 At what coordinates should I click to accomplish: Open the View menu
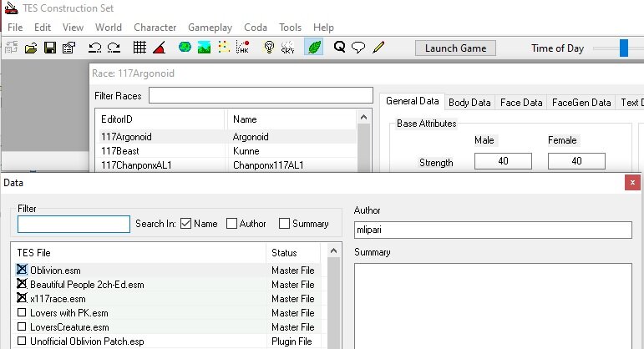click(x=74, y=28)
